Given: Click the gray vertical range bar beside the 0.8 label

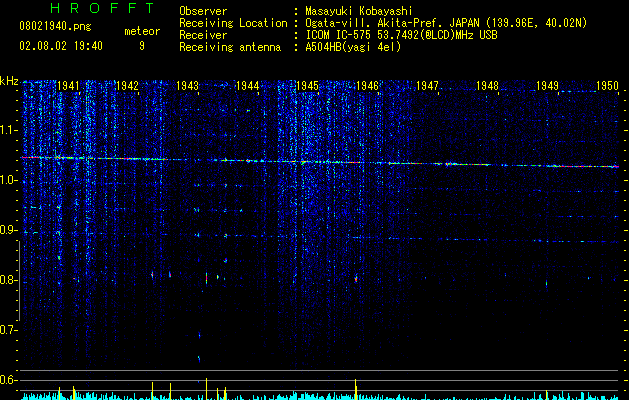Looking at the screenshot, I should [x=19, y=281].
